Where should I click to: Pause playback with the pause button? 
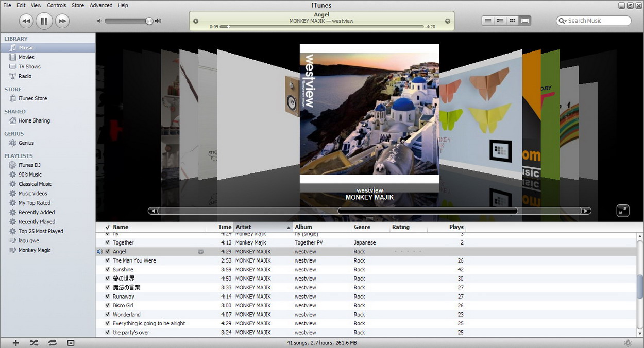(44, 21)
